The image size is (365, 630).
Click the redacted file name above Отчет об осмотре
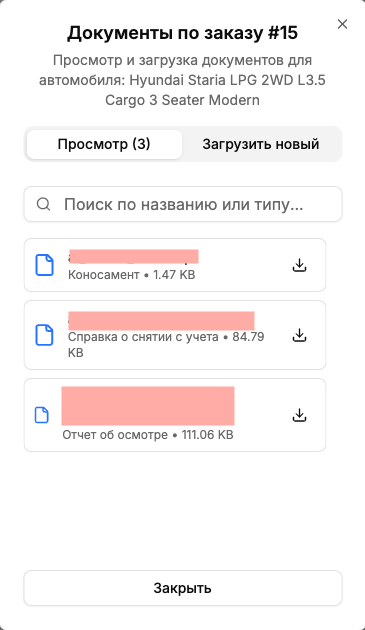tap(148, 406)
